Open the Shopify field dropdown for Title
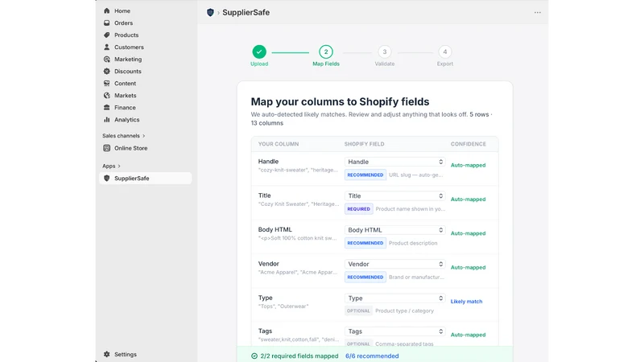The width and height of the screenshot is (644, 362). tap(394, 195)
